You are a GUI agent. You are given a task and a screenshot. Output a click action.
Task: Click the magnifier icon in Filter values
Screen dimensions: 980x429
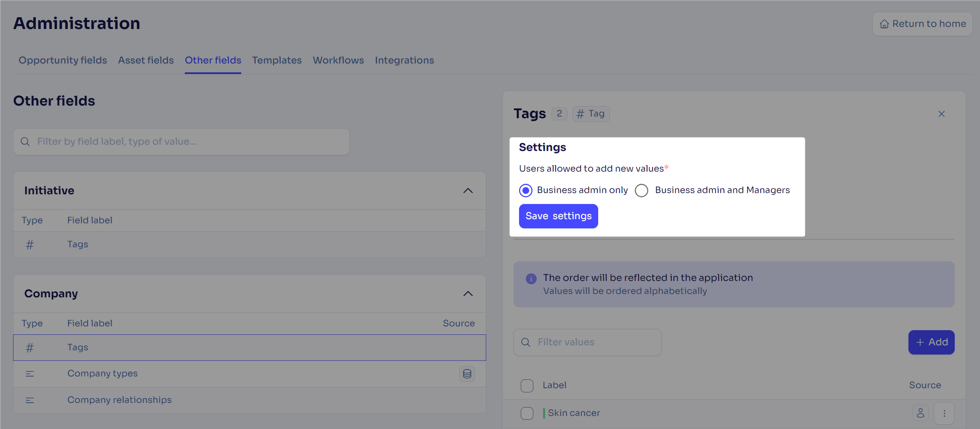[525, 342]
